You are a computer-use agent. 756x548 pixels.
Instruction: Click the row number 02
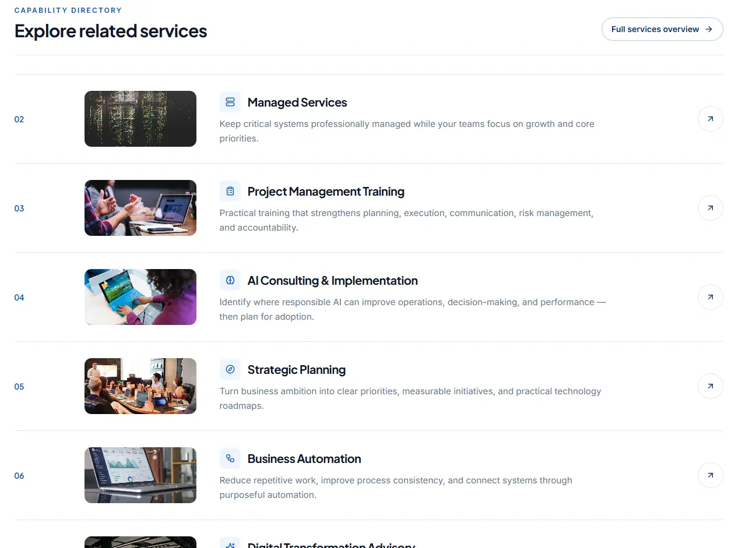point(19,119)
